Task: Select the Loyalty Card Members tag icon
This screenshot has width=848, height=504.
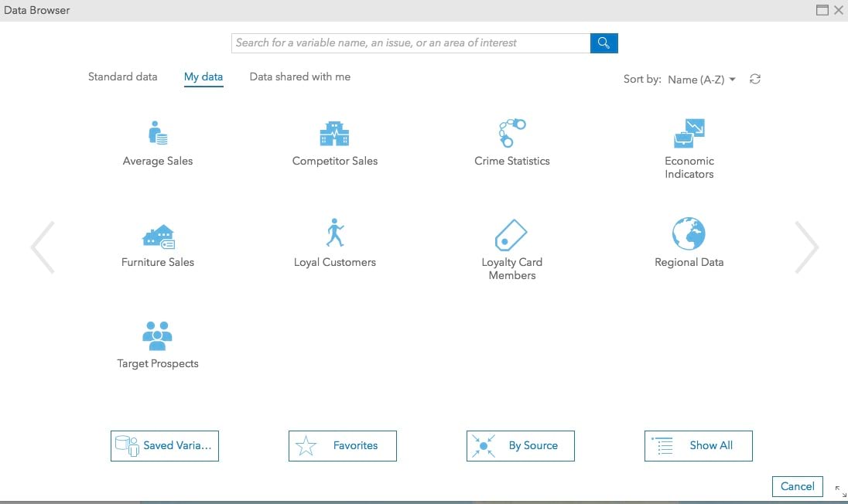Action: 511,234
